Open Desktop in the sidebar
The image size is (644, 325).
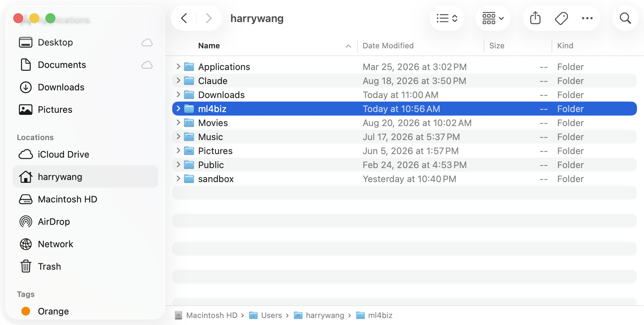click(85, 42)
